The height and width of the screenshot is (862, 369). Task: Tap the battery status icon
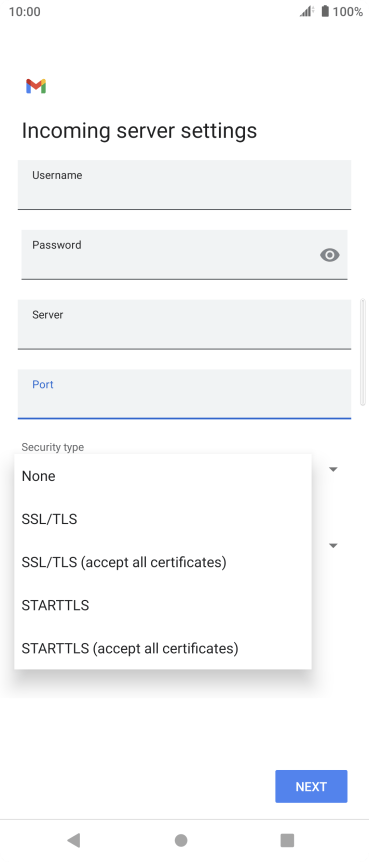point(325,11)
